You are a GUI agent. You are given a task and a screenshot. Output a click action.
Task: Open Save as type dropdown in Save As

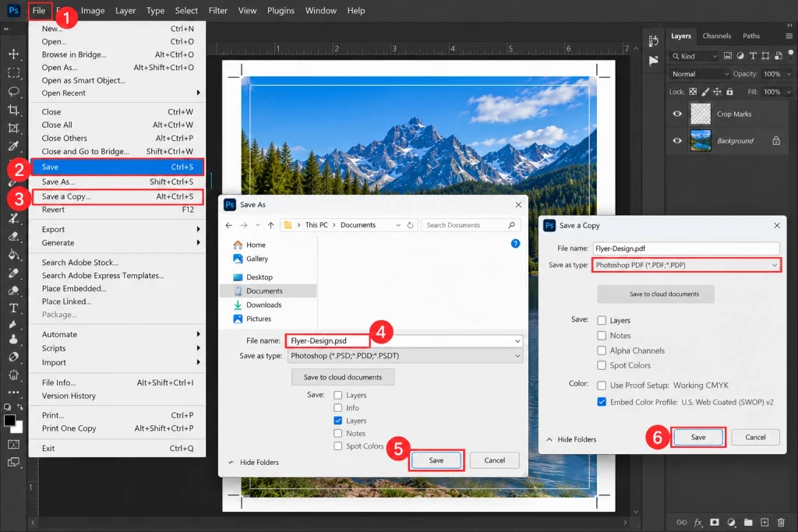pyautogui.click(x=405, y=356)
